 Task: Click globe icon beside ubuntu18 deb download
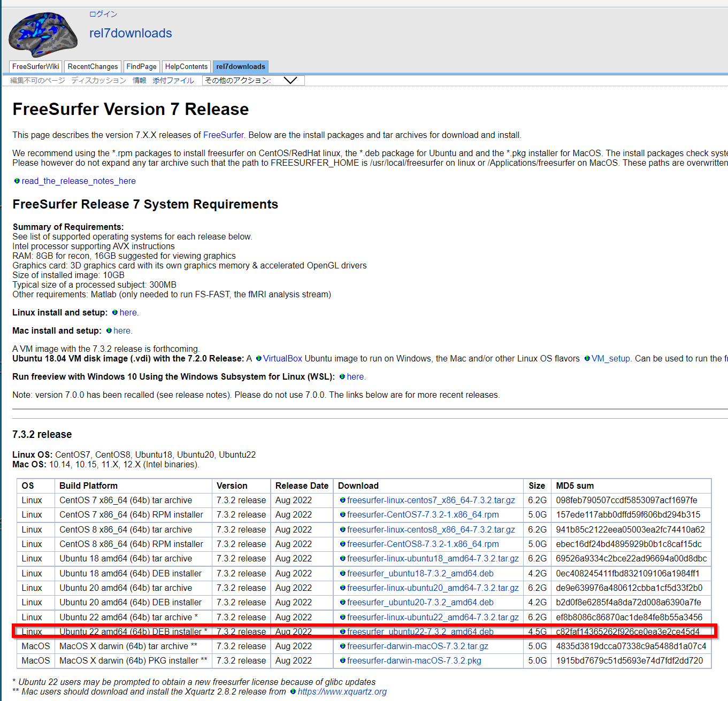click(x=343, y=573)
